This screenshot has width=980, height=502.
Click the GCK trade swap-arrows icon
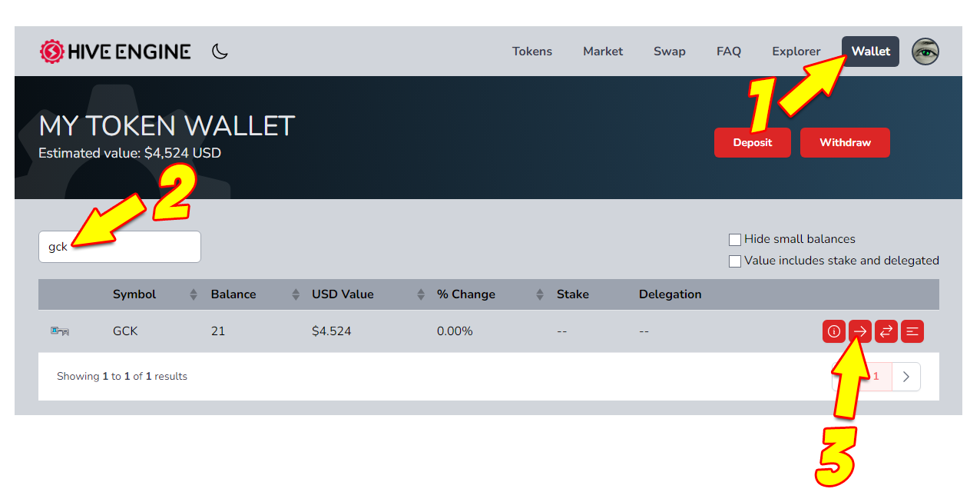pos(886,331)
